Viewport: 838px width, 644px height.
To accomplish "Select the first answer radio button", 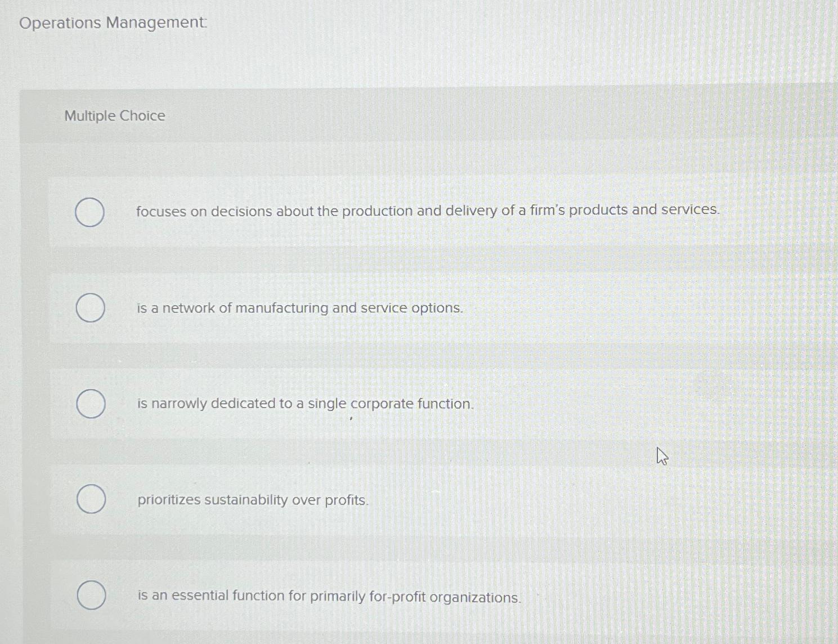I will (x=90, y=212).
